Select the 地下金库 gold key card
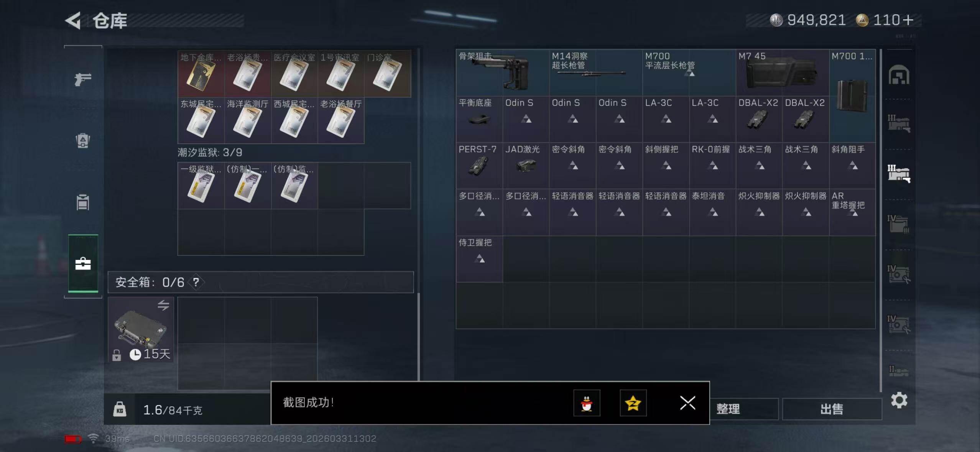Viewport: 980px width, 452px height. (x=201, y=74)
